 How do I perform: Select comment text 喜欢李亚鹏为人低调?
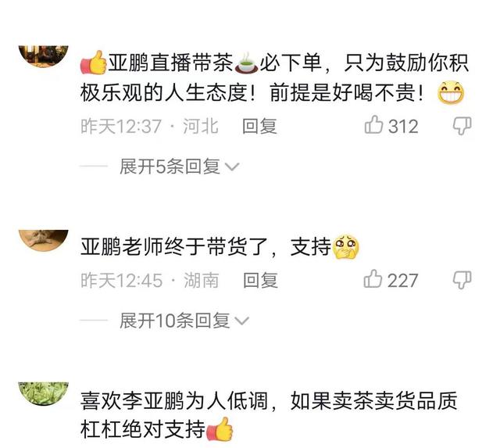coord(173,401)
